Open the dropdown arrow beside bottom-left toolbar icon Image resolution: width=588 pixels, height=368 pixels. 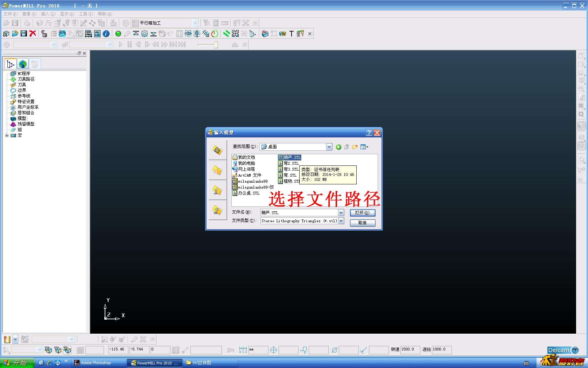(15, 339)
